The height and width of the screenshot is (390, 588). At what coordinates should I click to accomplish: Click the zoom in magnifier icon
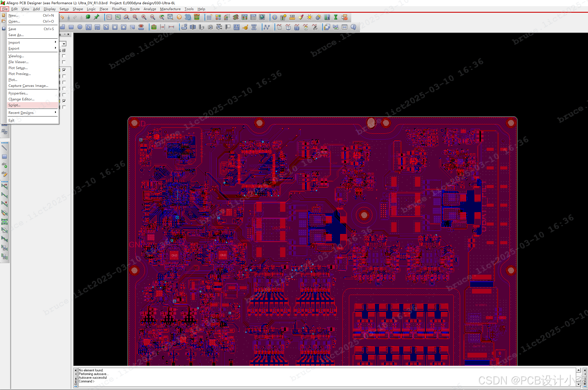pyautogui.click(x=144, y=17)
